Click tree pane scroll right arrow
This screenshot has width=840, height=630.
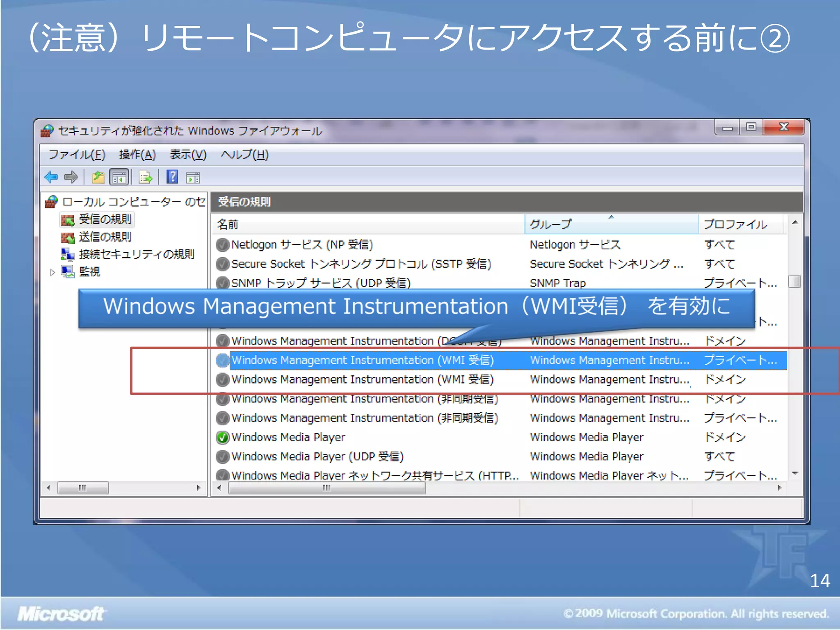pos(199,488)
